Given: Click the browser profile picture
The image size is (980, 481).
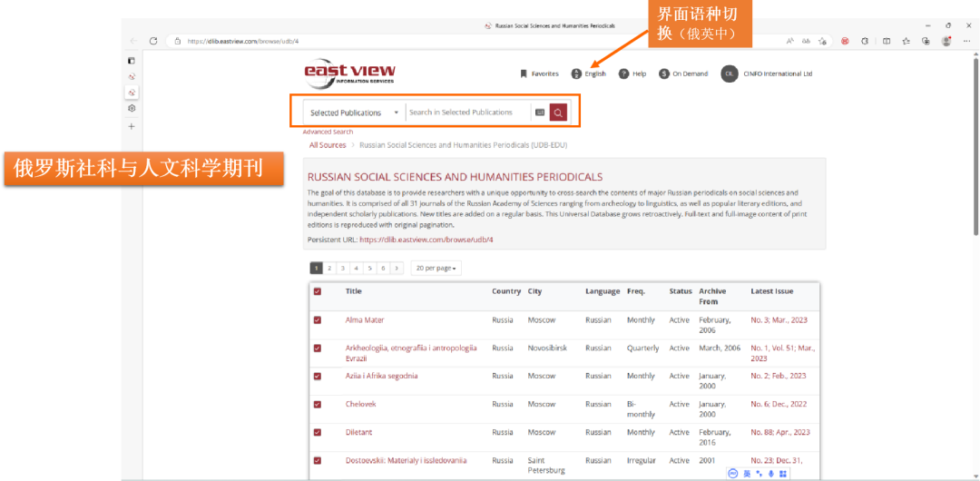Looking at the screenshot, I should tap(946, 41).
